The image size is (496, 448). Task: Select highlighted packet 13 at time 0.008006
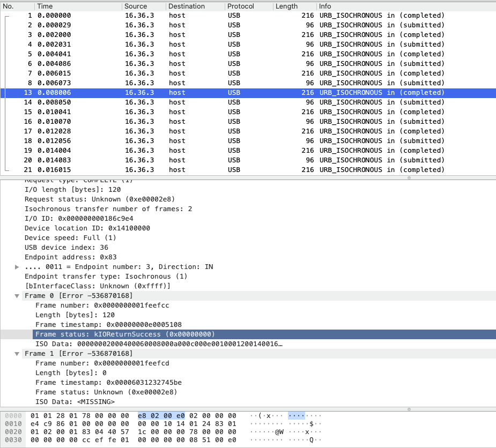(x=248, y=93)
